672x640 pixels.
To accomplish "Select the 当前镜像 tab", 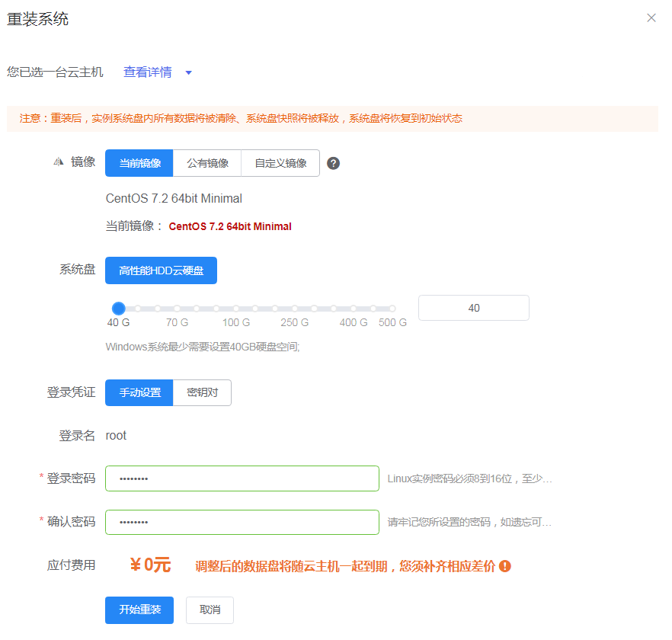I will tap(139, 163).
